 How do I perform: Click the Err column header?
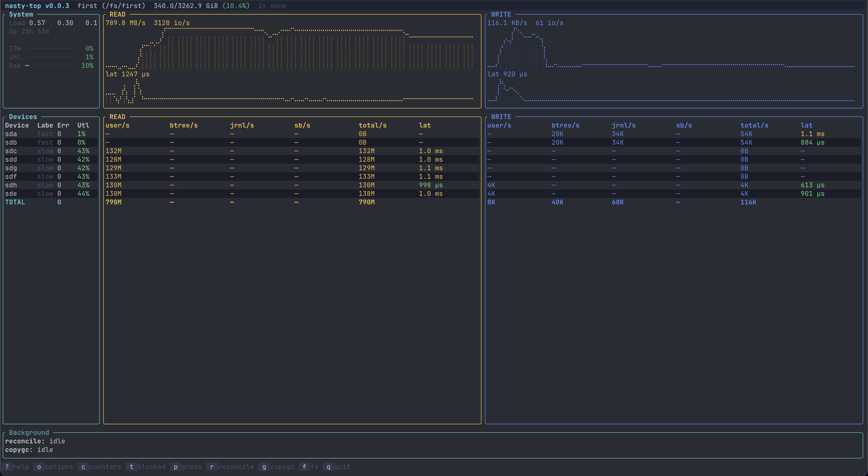click(63, 125)
